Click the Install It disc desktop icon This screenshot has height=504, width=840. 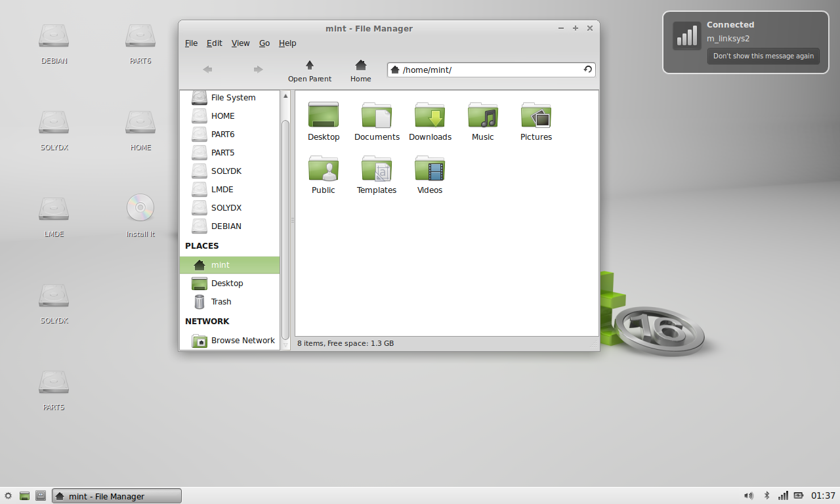pyautogui.click(x=140, y=208)
